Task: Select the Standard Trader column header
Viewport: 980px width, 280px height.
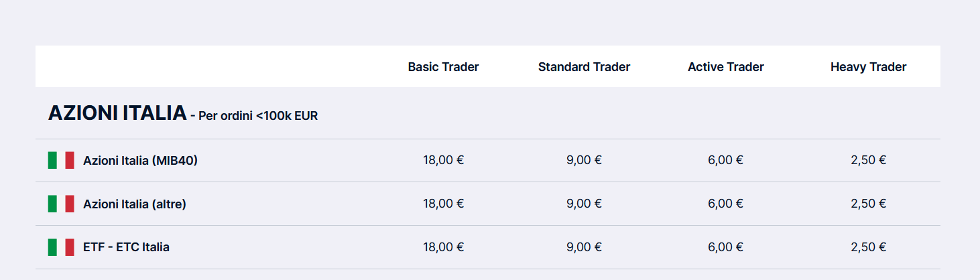Action: coord(584,66)
